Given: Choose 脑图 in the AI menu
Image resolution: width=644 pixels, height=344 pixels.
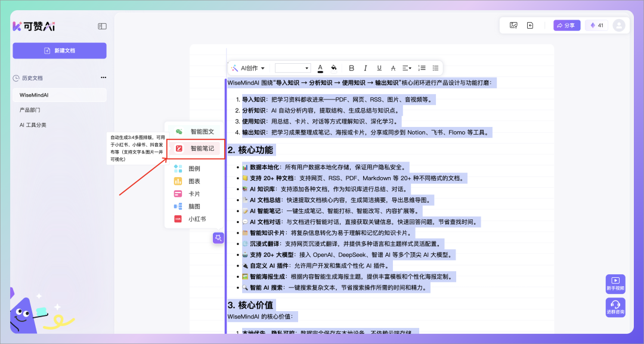Looking at the screenshot, I should click(x=194, y=206).
